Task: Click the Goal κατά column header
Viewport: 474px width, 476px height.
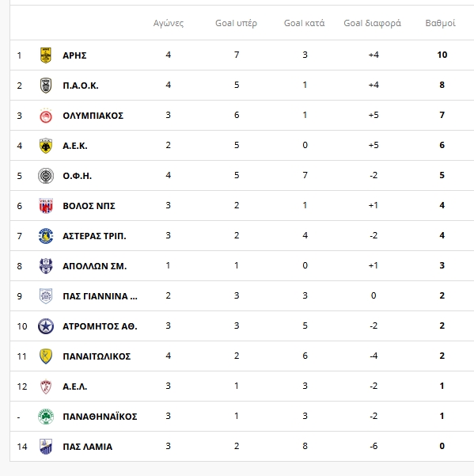Action: 304,24
